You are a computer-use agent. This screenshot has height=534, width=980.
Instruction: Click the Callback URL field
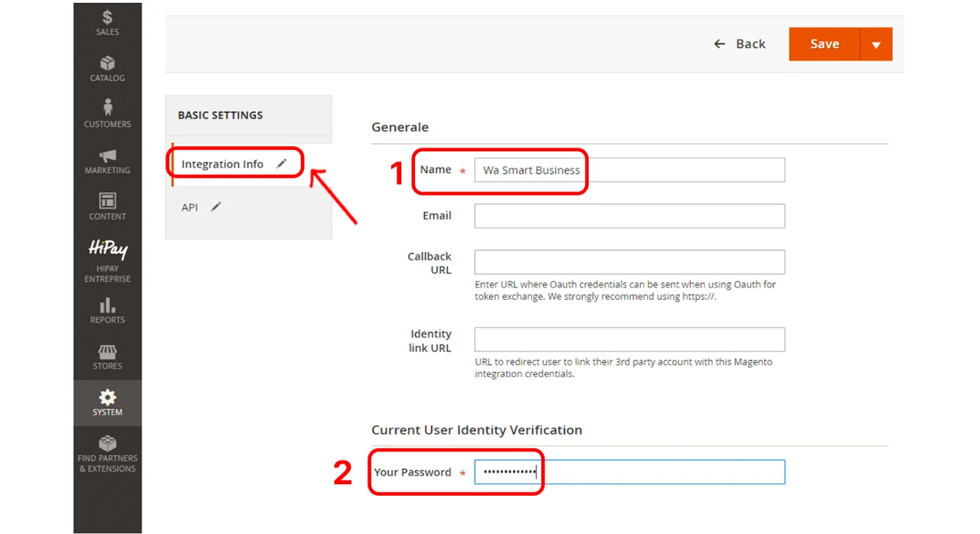[x=629, y=262]
